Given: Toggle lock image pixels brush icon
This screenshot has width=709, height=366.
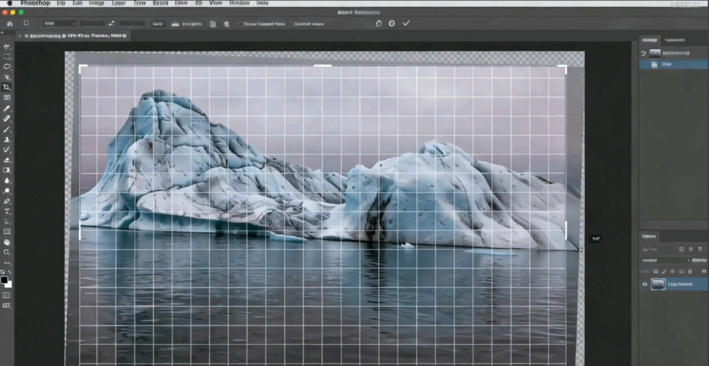Looking at the screenshot, I should pyautogui.click(x=664, y=271).
